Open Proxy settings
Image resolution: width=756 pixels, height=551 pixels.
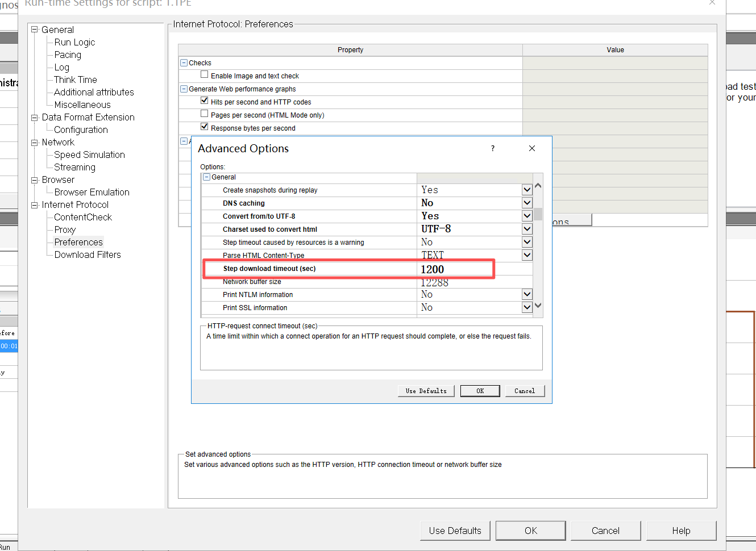65,229
